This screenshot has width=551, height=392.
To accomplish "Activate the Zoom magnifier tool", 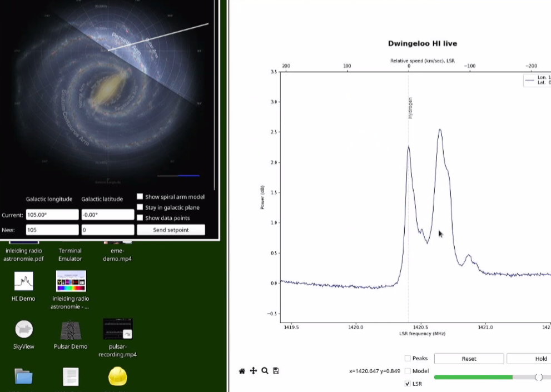I will coord(265,371).
